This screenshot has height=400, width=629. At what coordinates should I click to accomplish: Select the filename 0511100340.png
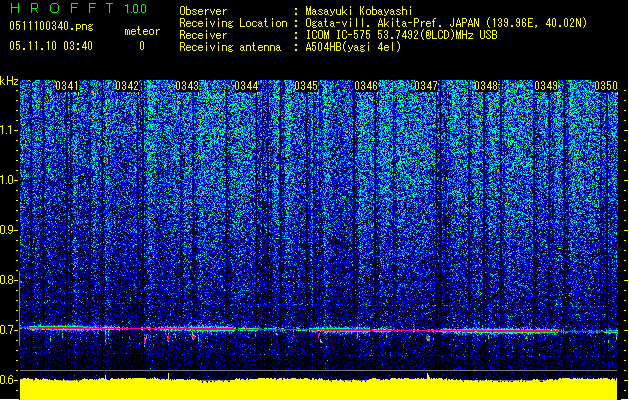pyautogui.click(x=51, y=26)
